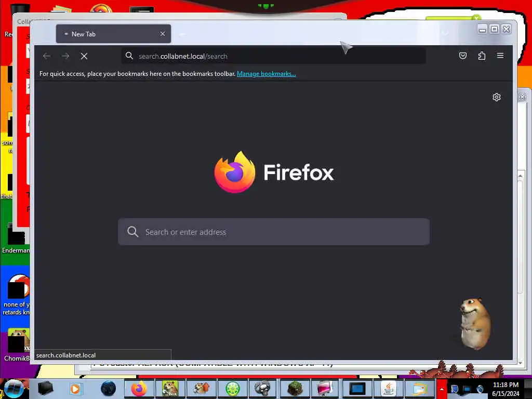
Task: Open the skull taskbar icon
Action: point(262,389)
